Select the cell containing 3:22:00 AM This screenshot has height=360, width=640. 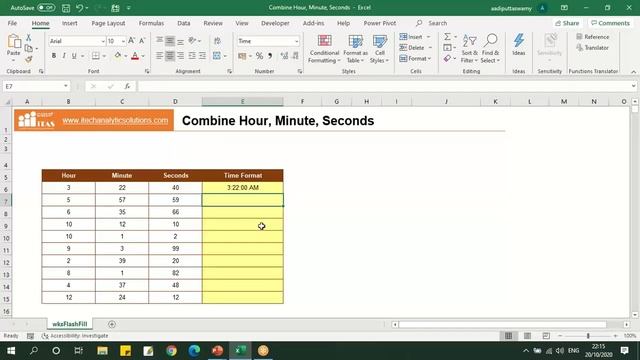tap(242, 188)
